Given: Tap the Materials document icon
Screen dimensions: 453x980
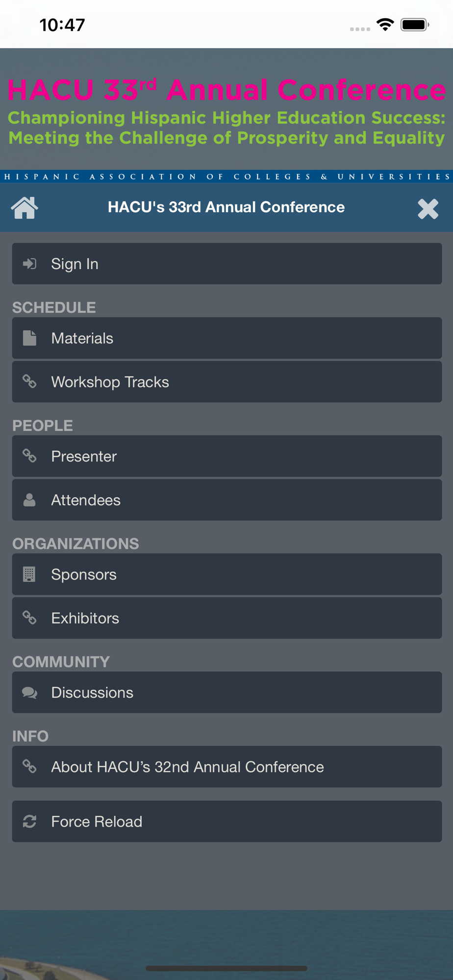Looking at the screenshot, I should point(29,338).
